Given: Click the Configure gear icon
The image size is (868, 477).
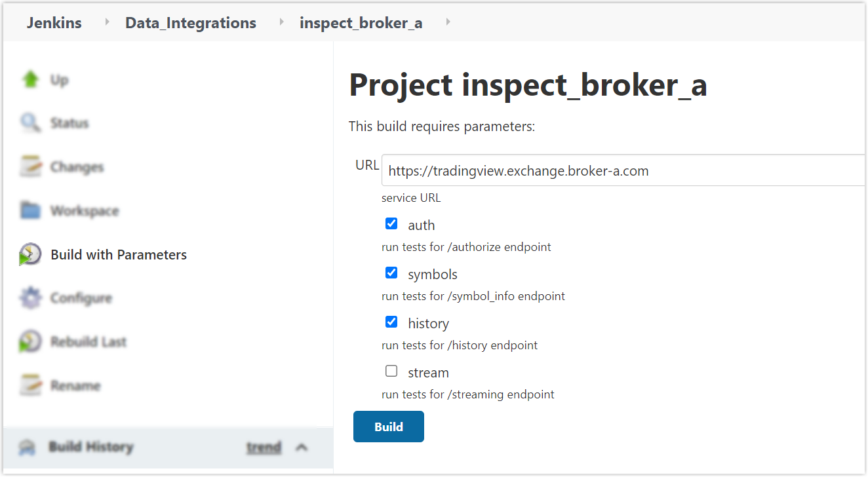Looking at the screenshot, I should pos(30,298).
